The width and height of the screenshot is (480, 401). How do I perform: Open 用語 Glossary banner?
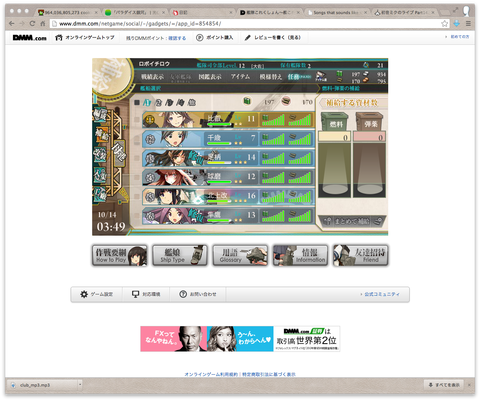(x=240, y=256)
